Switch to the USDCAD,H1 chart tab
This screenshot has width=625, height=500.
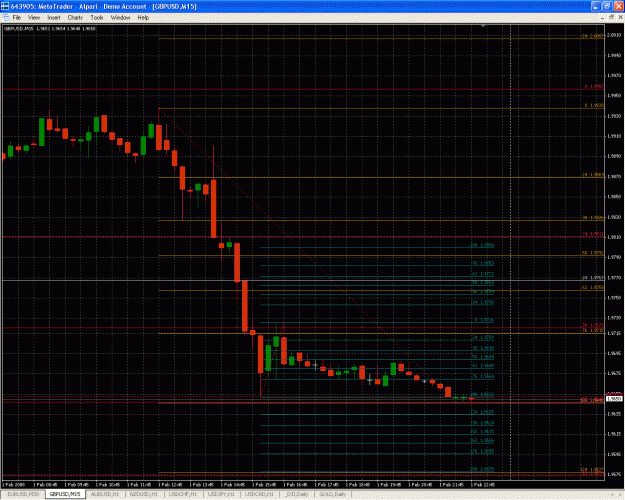(259, 494)
